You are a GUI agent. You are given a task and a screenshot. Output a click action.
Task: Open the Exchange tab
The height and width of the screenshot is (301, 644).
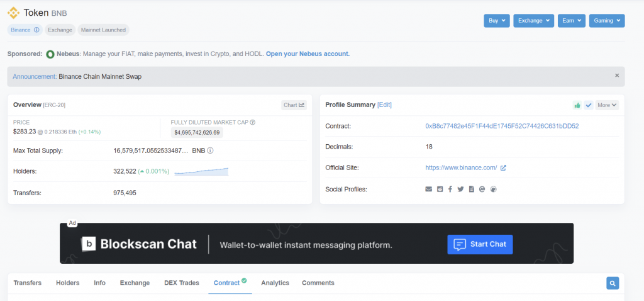(135, 283)
